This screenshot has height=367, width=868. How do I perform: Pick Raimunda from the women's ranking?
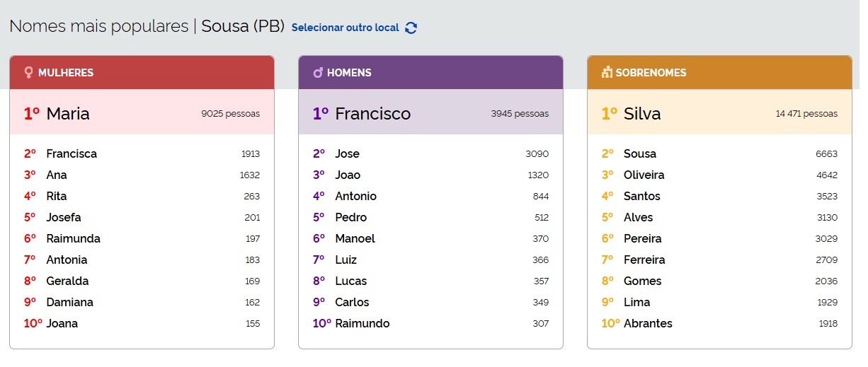[x=73, y=238]
